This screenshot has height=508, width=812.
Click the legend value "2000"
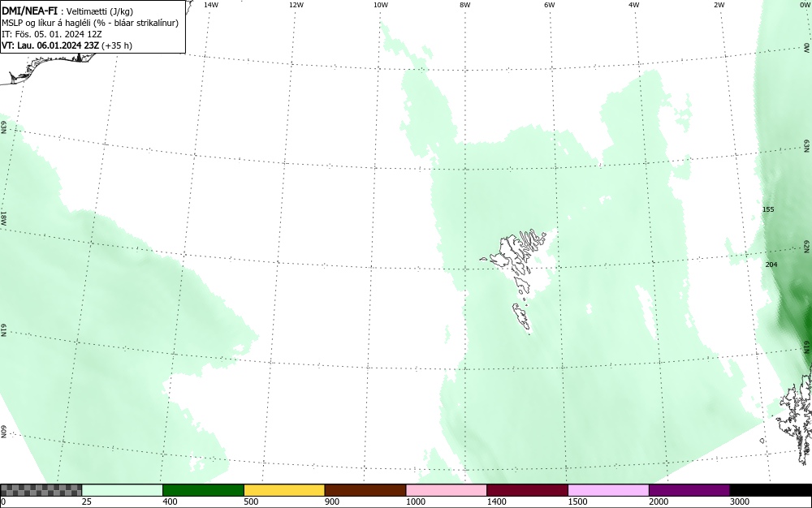[x=658, y=502]
